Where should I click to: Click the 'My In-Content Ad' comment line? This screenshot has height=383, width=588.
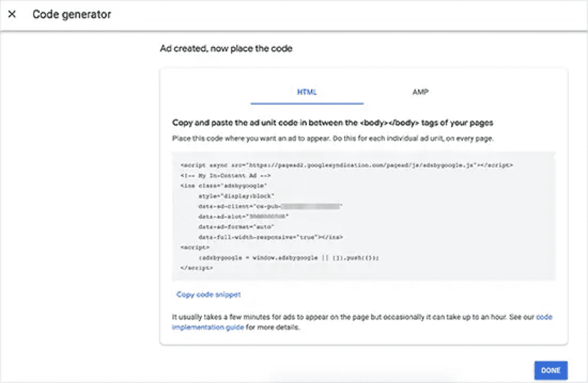226,175
